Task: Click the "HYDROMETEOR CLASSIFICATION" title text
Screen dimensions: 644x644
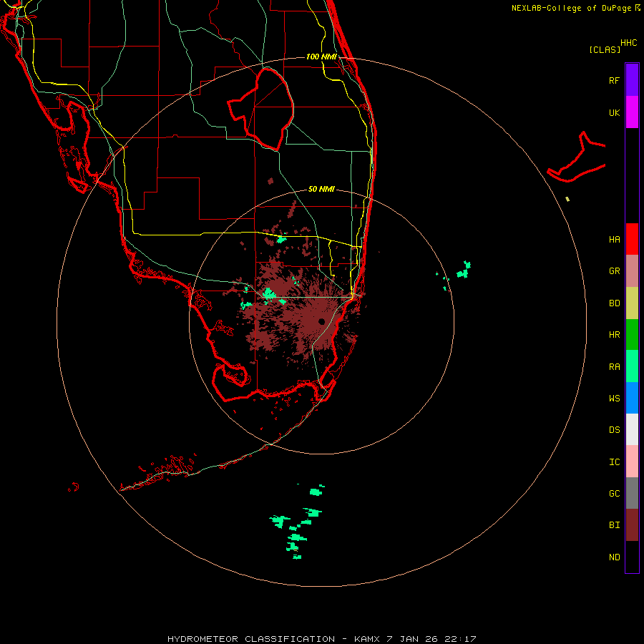Action: point(251,639)
